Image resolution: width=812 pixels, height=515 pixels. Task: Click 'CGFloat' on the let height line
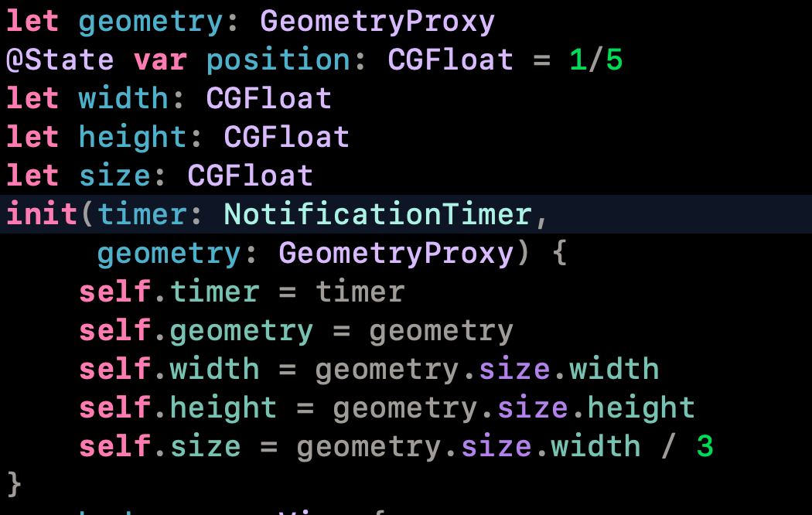click(287, 137)
